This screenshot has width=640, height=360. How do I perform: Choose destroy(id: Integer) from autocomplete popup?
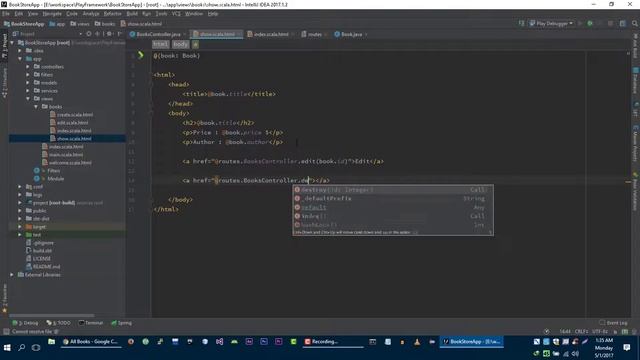tap(393, 190)
